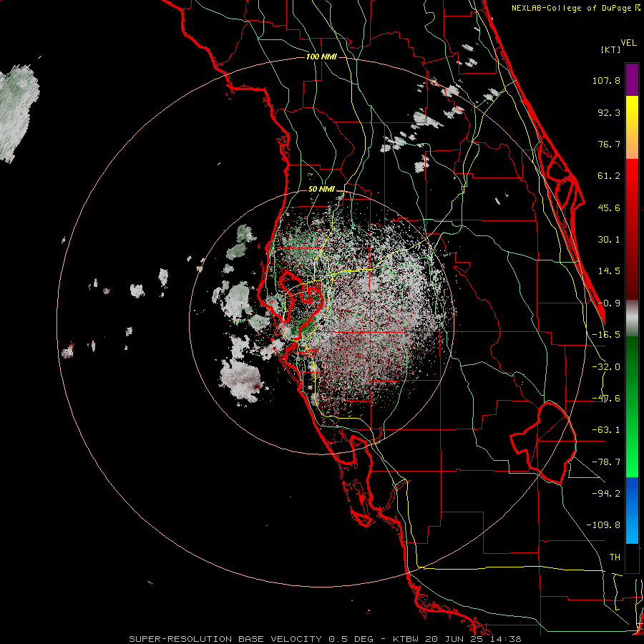This screenshot has height=644, width=644.
Task: Select the 14.5 value on velocity scale
Action: pyautogui.click(x=609, y=271)
